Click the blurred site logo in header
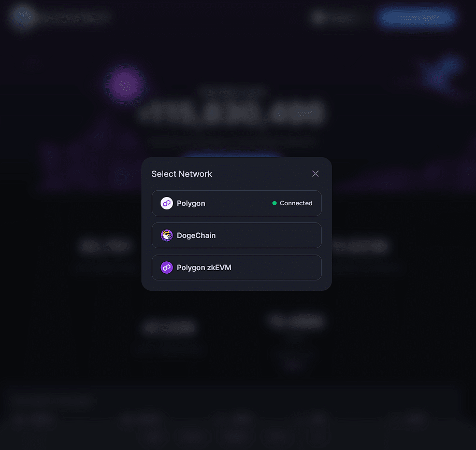The image size is (476, 450). tap(24, 15)
